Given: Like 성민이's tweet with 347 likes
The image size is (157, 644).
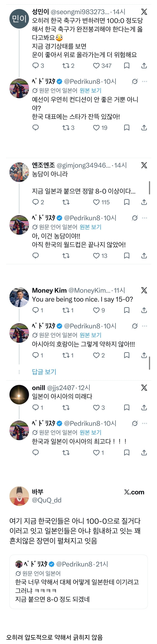Looking at the screenshot, I should point(102,66).
